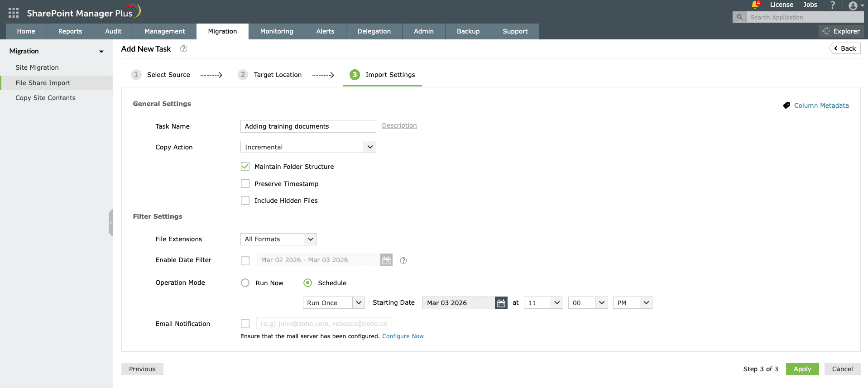The width and height of the screenshot is (868, 388).
Task: Check the Enable Date Filter box
Action: pyautogui.click(x=245, y=261)
